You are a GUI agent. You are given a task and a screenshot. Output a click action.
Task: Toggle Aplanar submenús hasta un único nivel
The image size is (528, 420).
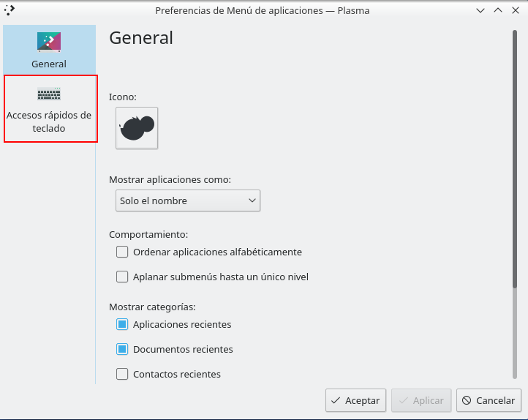tap(122, 277)
